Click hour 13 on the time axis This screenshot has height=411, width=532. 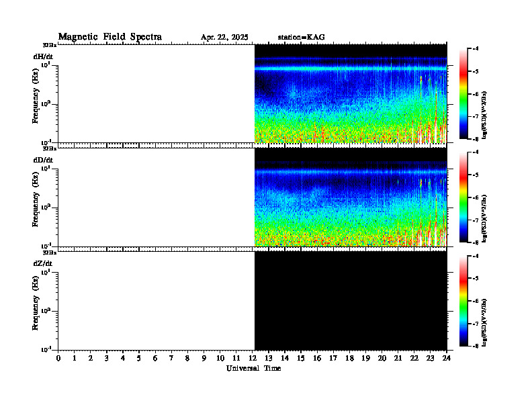(x=269, y=359)
